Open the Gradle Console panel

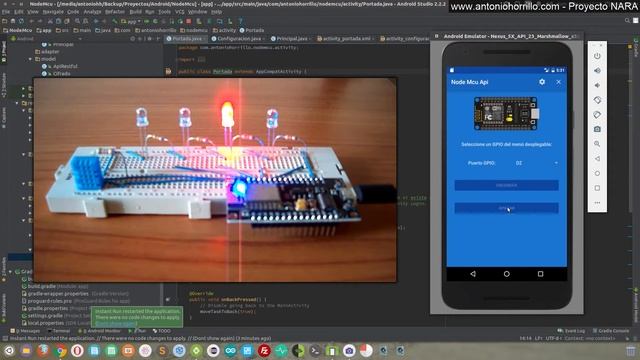click(611, 331)
